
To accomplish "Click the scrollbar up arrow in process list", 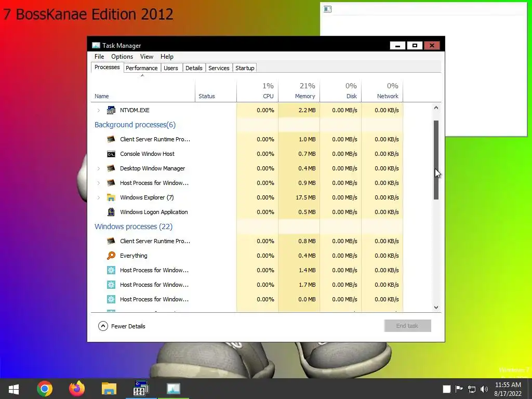I will [x=436, y=108].
